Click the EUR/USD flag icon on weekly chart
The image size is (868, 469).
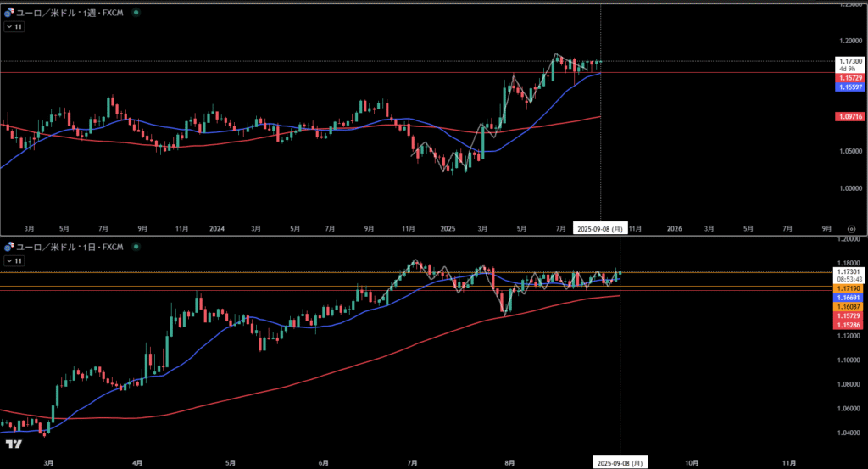(x=8, y=12)
